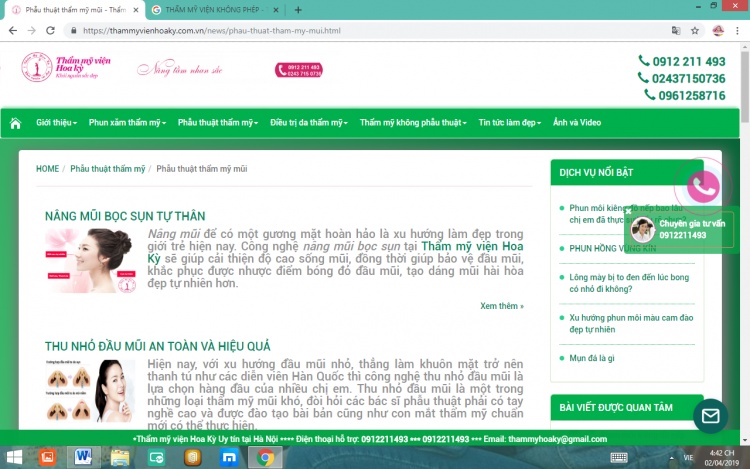750x469 pixels.
Task: Click the nose reduction article thumbnail
Action: pos(90,390)
